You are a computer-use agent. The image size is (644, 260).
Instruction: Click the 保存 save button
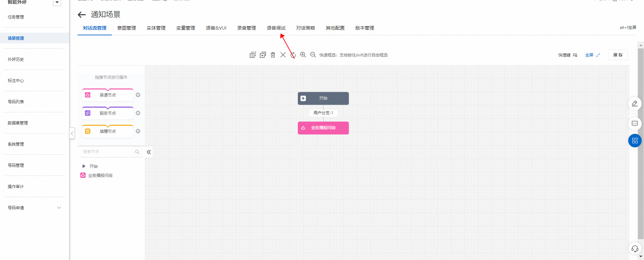(x=618, y=55)
